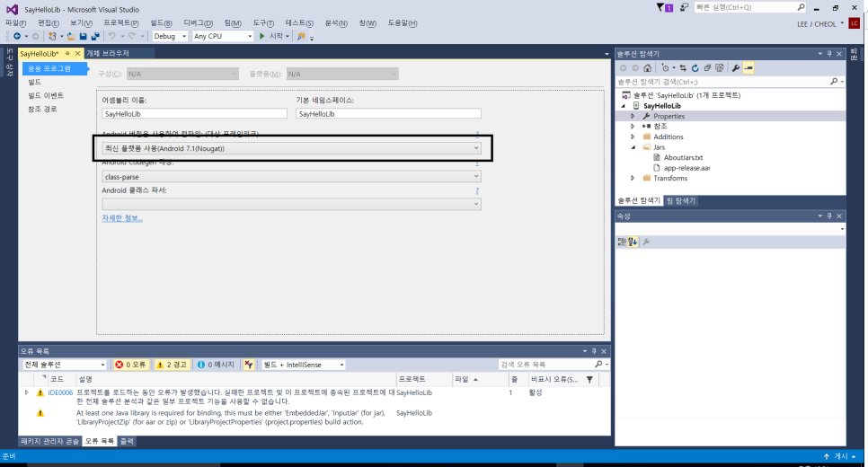Select AboutJars.txt in Solution Explorer
The height and width of the screenshot is (467, 868).
point(683,158)
